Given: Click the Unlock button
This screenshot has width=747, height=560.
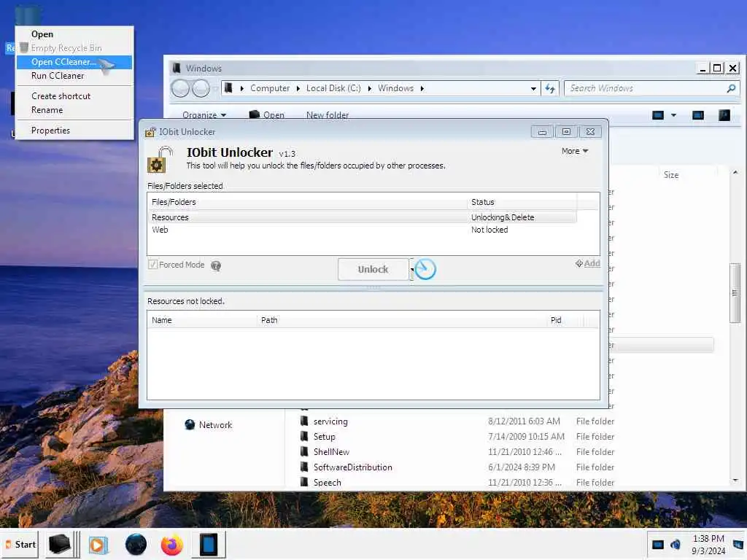Looking at the screenshot, I should tap(373, 270).
